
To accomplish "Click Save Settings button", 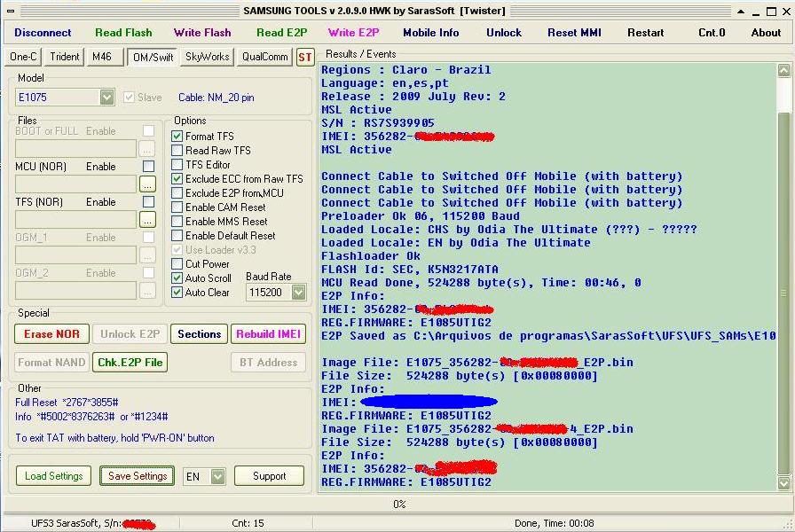I will [138, 476].
